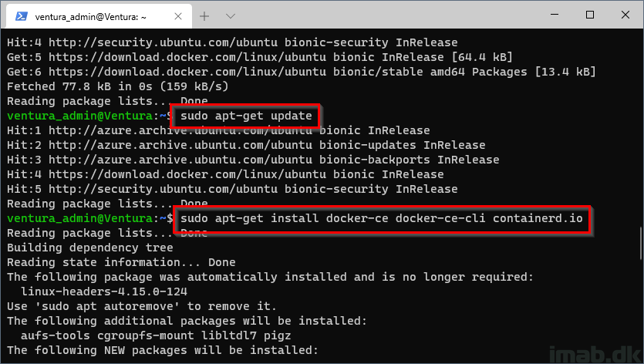Image resolution: width=644 pixels, height=364 pixels.
Task: Click the 'sudo apt-get update' command text
Action: pyautogui.click(x=246, y=116)
